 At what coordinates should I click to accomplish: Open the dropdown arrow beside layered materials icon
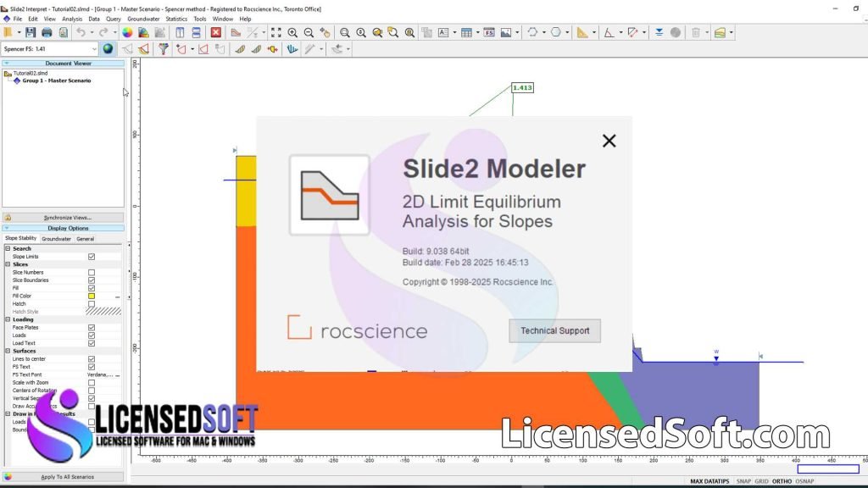tap(732, 33)
